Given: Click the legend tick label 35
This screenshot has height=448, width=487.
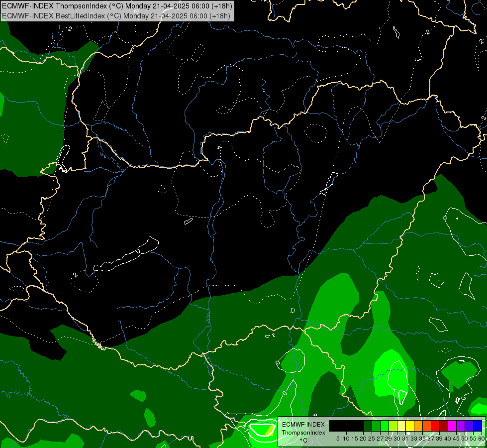Looking at the screenshot, I should pyautogui.click(x=423, y=439).
